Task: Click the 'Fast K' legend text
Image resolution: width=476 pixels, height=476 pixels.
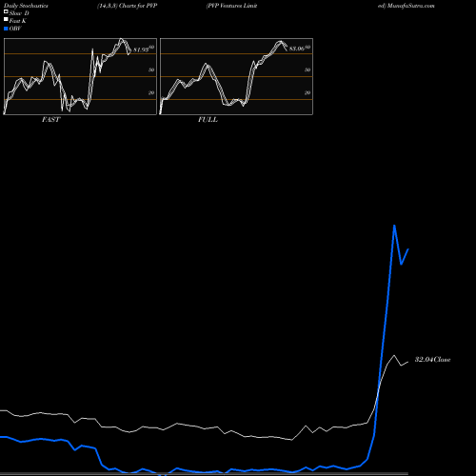Action: point(18,21)
